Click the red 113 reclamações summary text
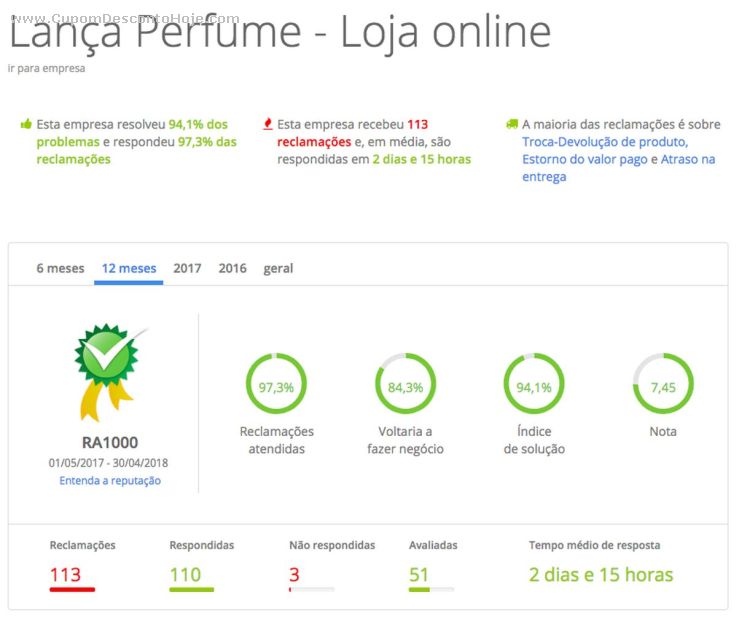This screenshot has height=617, width=737. 353,133
